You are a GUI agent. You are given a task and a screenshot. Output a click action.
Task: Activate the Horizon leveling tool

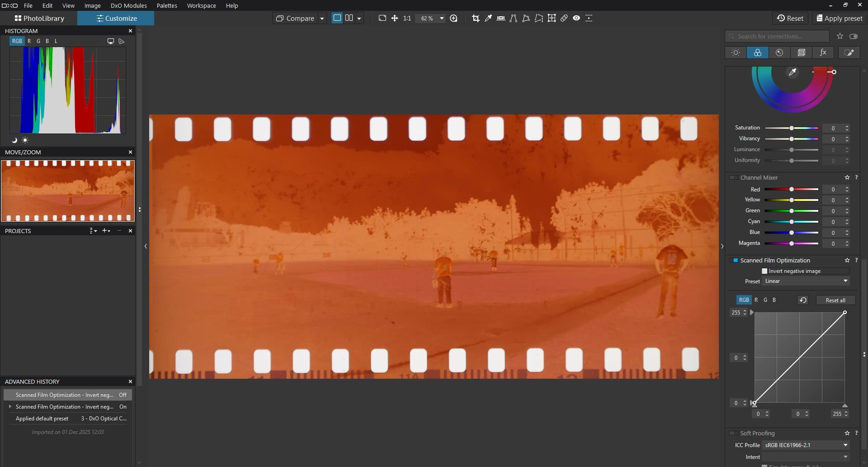pos(501,18)
